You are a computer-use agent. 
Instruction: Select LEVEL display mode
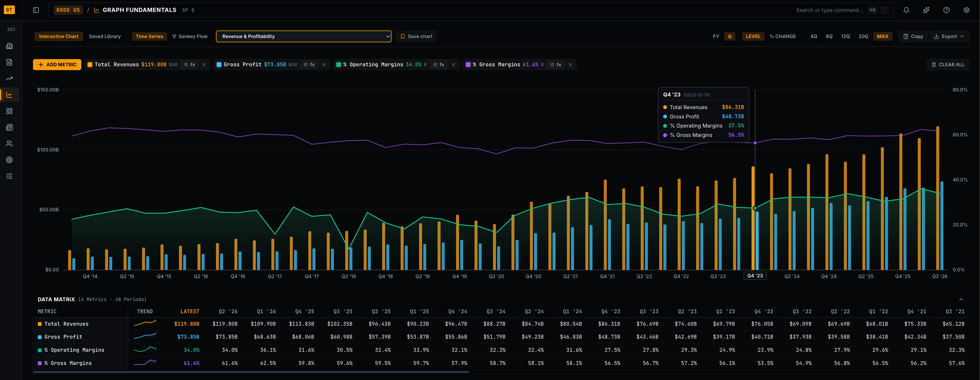[753, 37]
